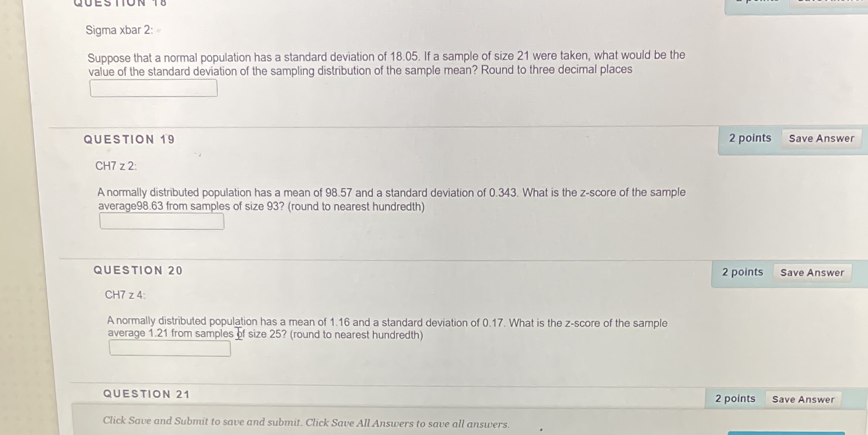This screenshot has width=868, height=435.
Task: Click the Save Answer button near Question 18
Action: tap(827, 3)
